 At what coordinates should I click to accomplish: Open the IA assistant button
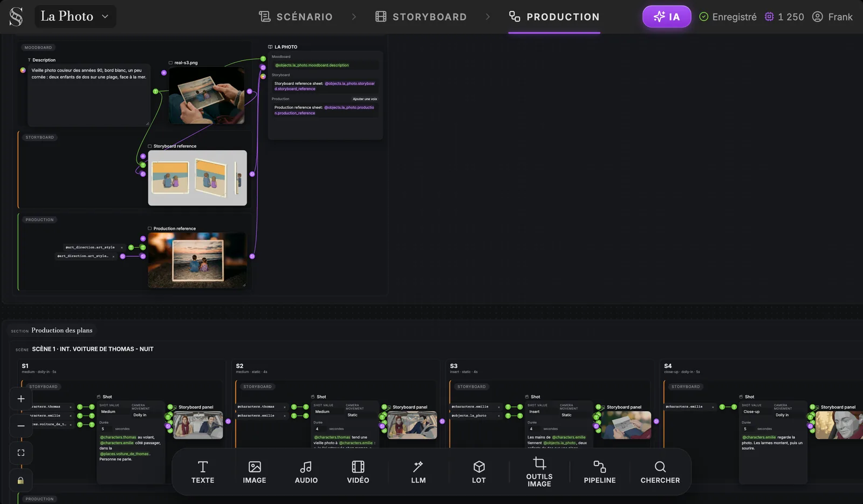[x=667, y=17]
